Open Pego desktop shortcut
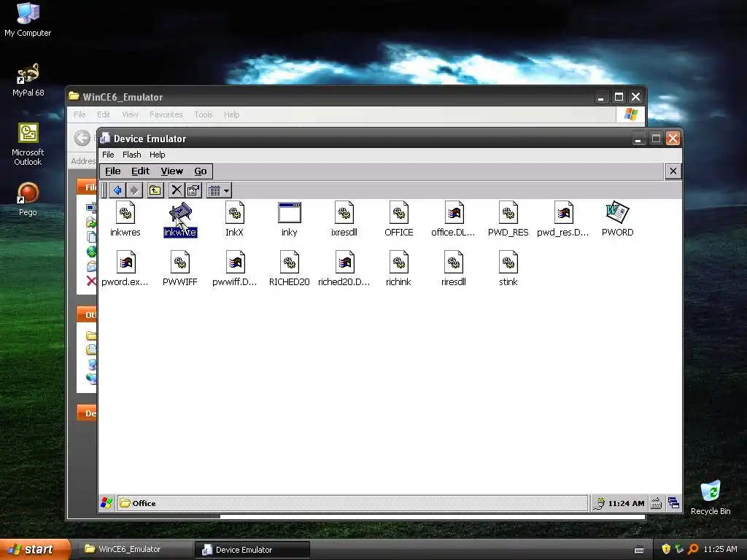 tap(28, 199)
